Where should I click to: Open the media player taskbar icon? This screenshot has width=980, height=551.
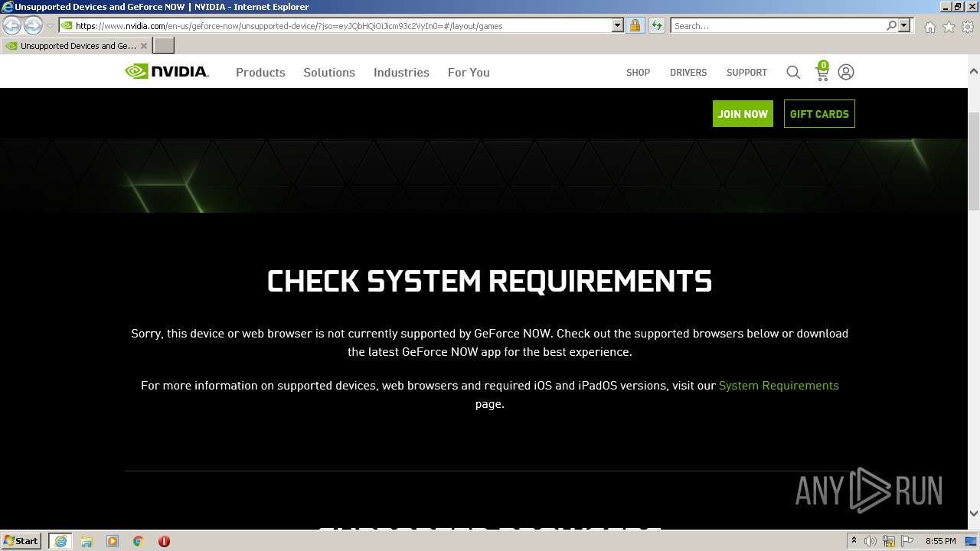[x=113, y=541]
